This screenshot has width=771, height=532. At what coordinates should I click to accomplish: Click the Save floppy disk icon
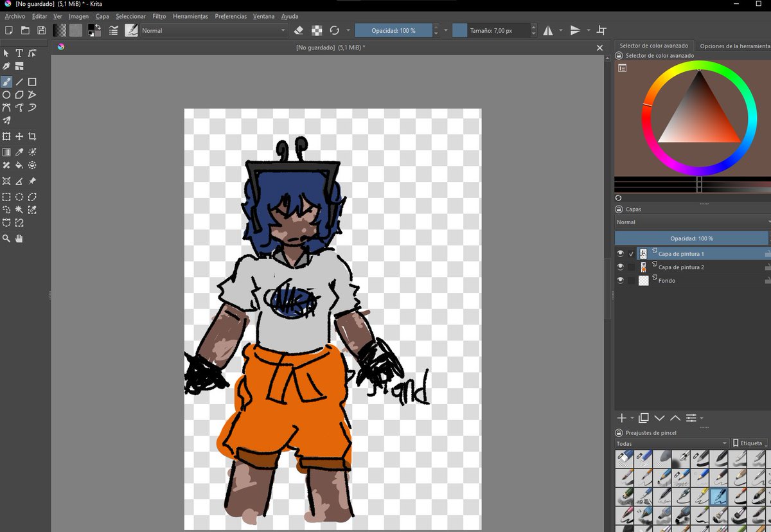(x=41, y=30)
